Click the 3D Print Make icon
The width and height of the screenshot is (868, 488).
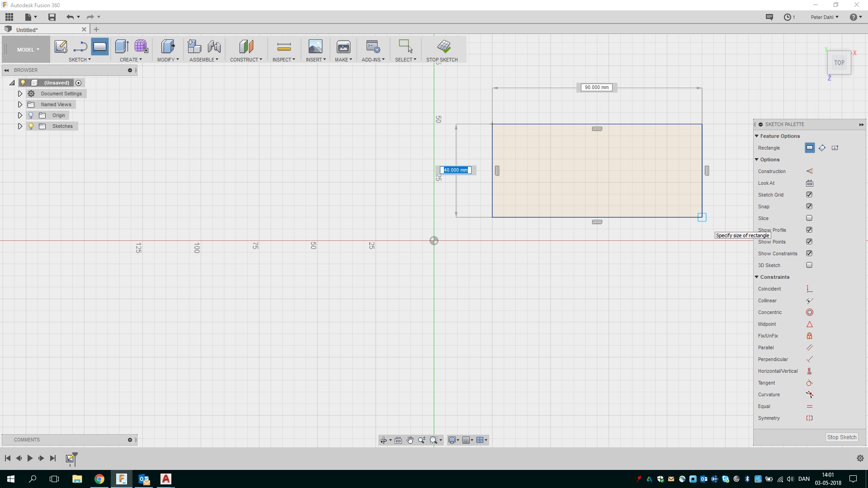pos(343,47)
